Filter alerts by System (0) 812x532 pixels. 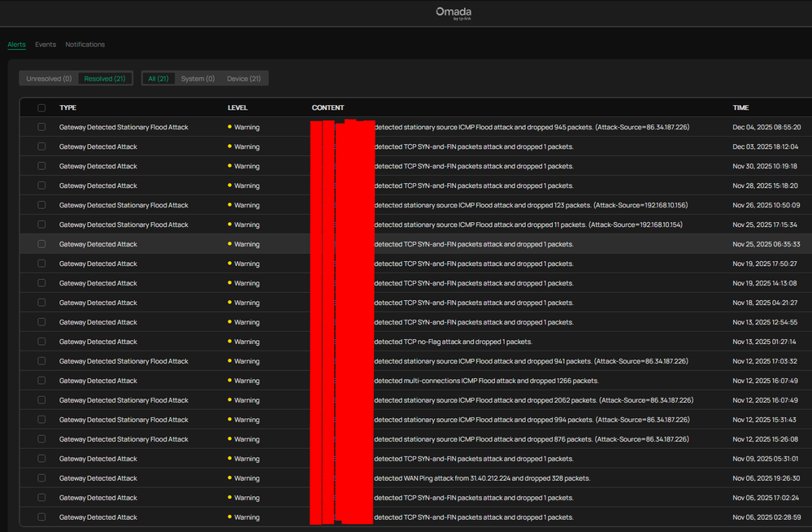pyautogui.click(x=198, y=79)
